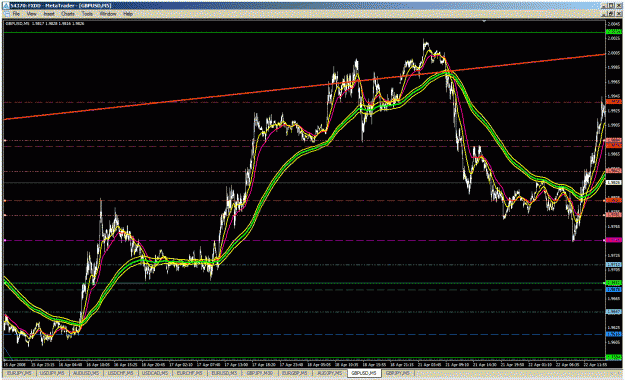Click the '17 Apr 13:00' label on time axis
625x380 pixels.
236,364
